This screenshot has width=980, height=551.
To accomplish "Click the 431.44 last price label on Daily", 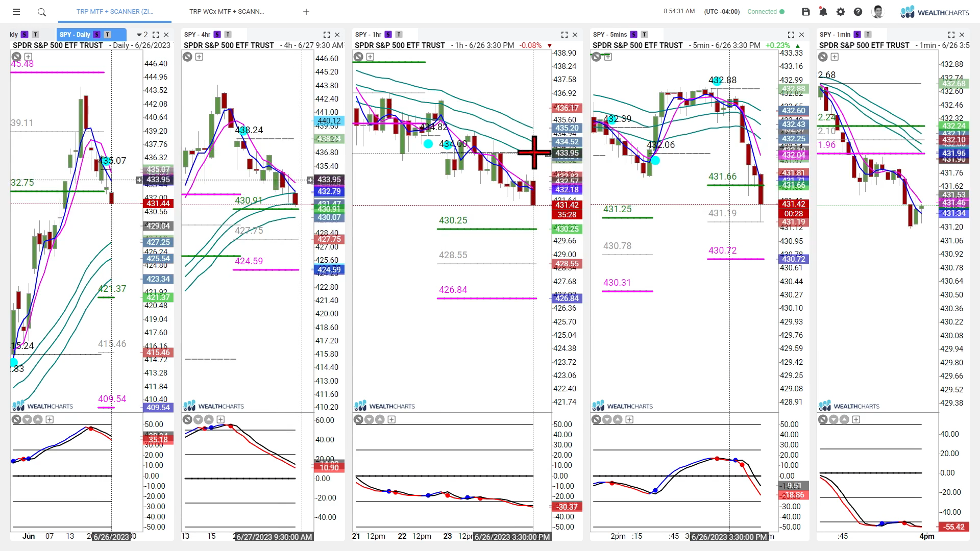I will pyautogui.click(x=158, y=204).
